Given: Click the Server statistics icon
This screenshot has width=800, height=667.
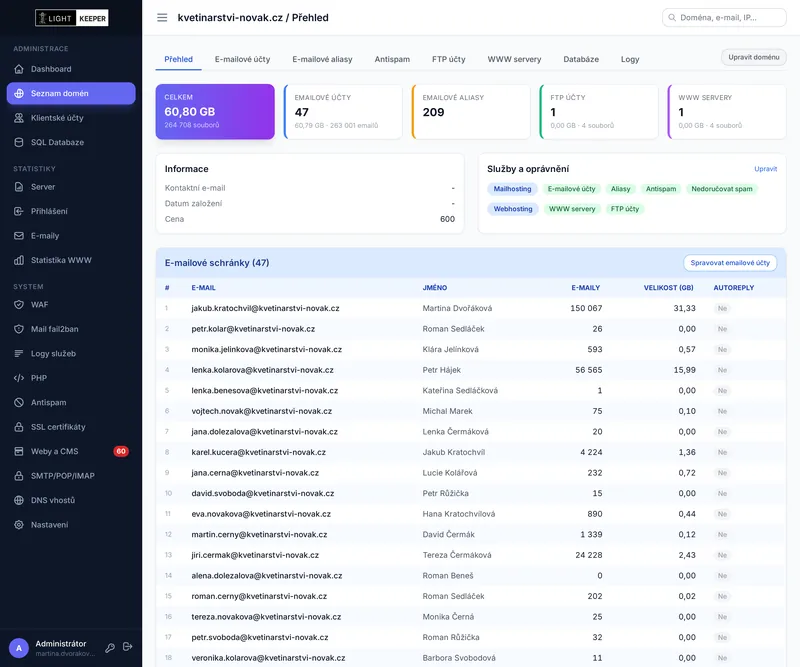Looking at the screenshot, I should (x=19, y=187).
